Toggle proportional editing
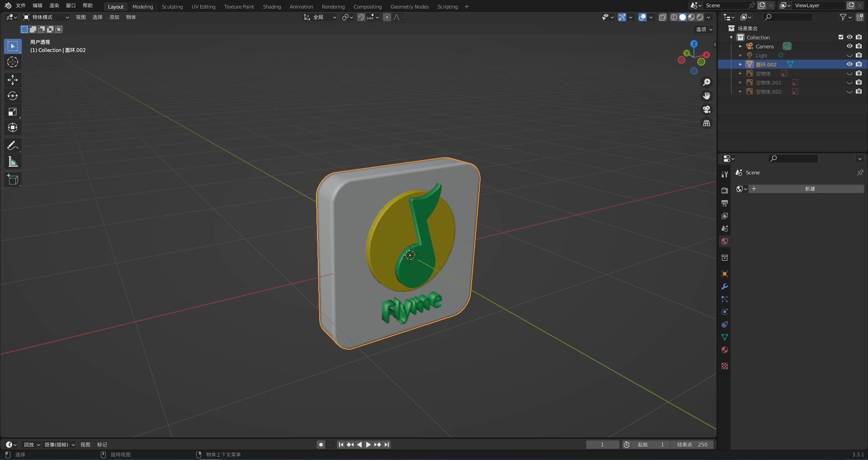 tap(387, 17)
